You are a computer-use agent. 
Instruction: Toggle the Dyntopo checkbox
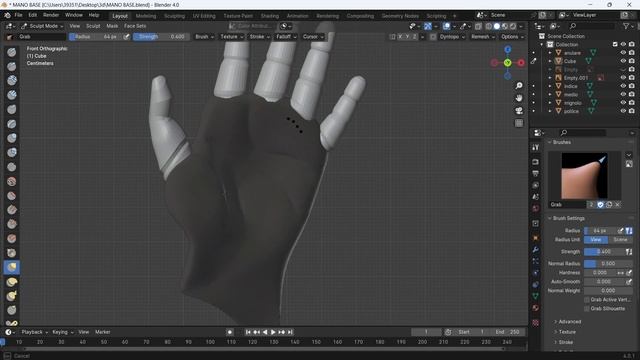pyautogui.click(x=433, y=37)
